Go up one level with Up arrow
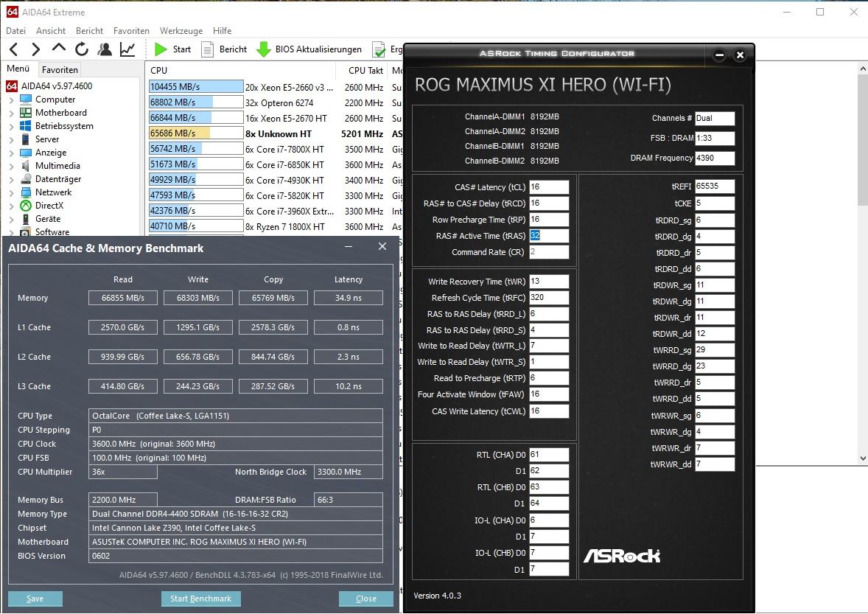Viewport: 868px width, 614px height. click(x=58, y=49)
